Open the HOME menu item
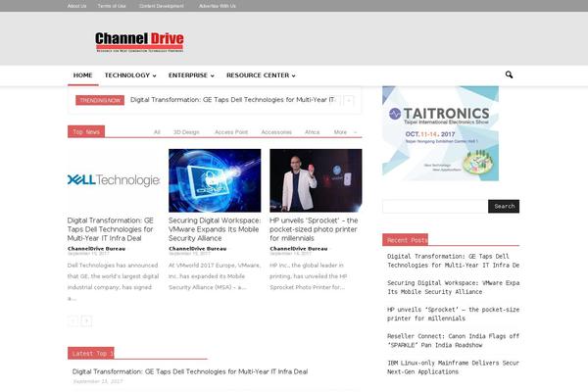This screenshot has width=588, height=392. pos(83,75)
